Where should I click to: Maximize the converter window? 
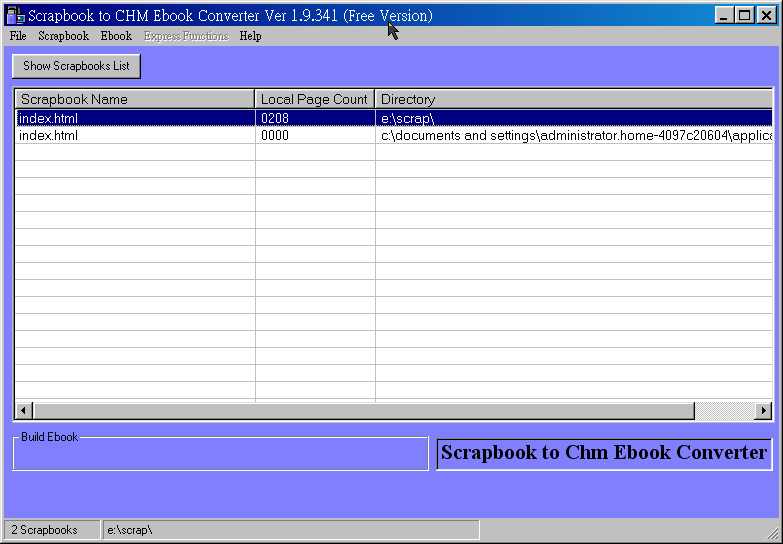point(744,15)
